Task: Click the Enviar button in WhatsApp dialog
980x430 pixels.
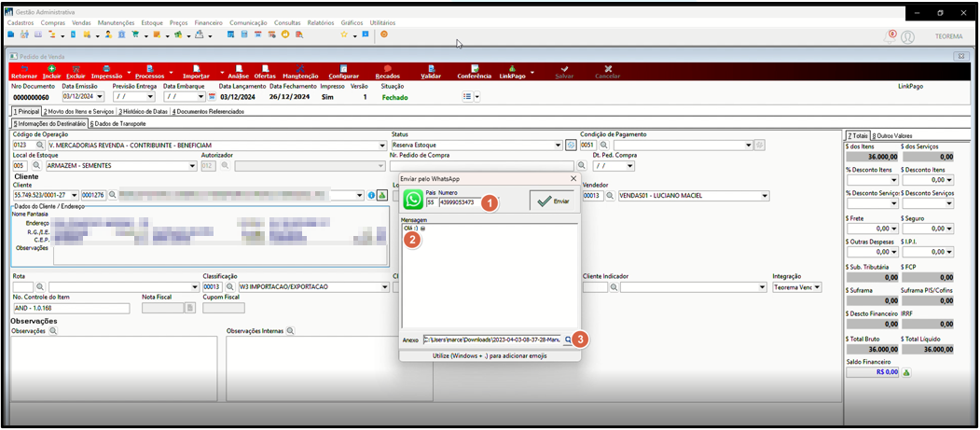Action: pos(551,201)
